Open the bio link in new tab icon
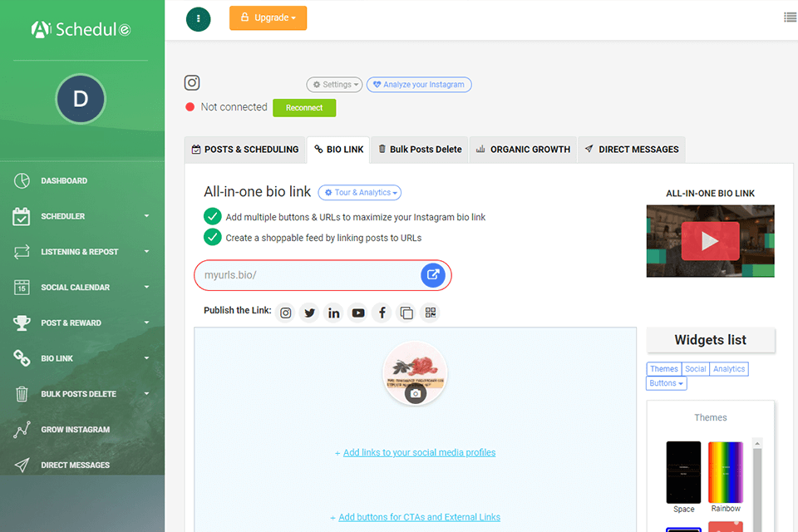 click(433, 275)
